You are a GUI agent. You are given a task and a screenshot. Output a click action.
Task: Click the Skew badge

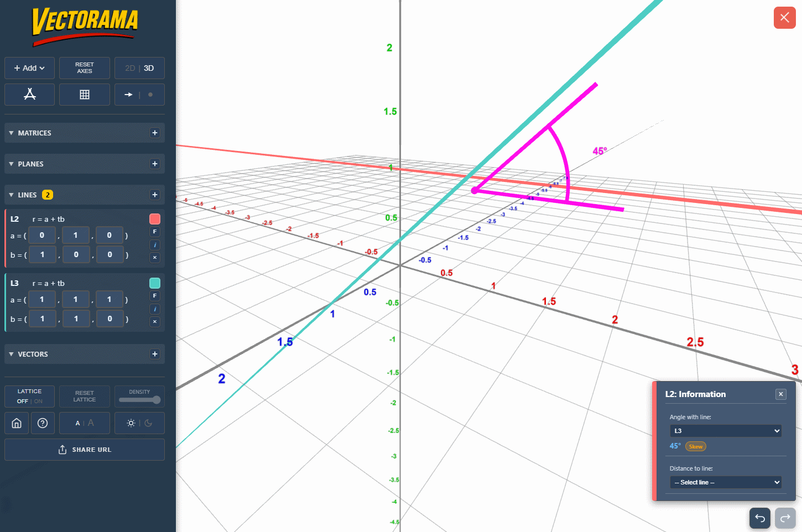(x=696, y=446)
